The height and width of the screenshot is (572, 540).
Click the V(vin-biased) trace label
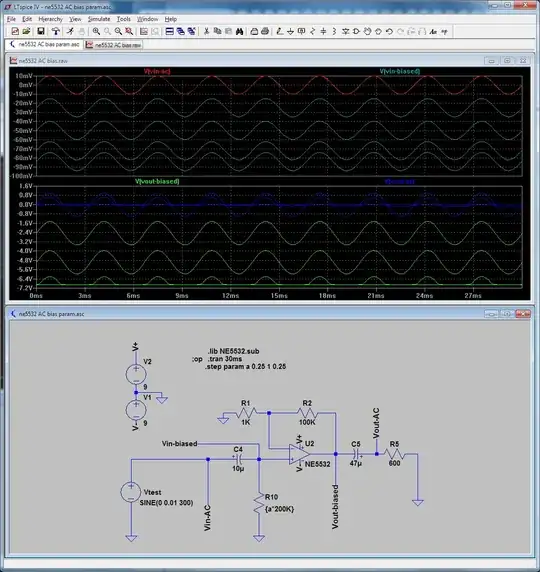coord(400,71)
